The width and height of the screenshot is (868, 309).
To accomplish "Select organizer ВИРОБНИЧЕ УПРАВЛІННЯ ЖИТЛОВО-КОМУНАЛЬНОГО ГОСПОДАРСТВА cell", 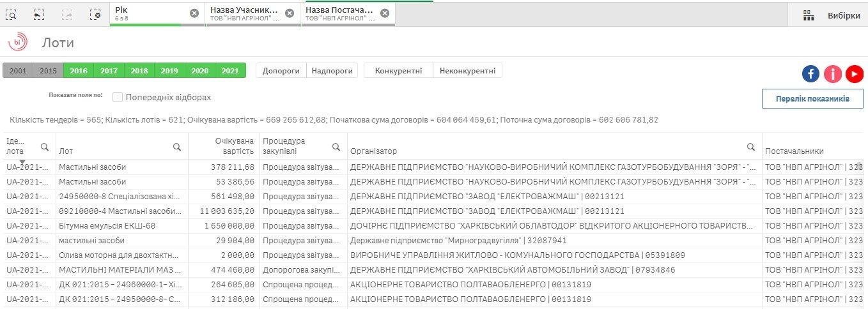I will point(555,255).
